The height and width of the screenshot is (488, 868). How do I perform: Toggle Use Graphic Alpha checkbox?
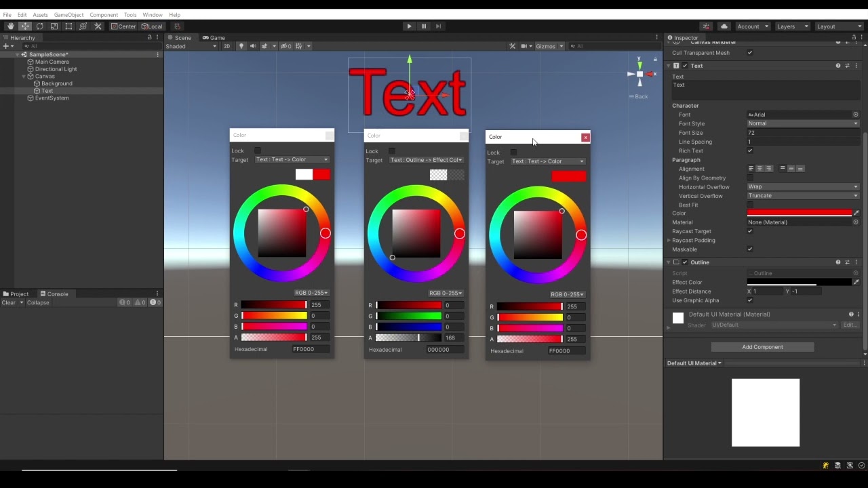pos(750,300)
